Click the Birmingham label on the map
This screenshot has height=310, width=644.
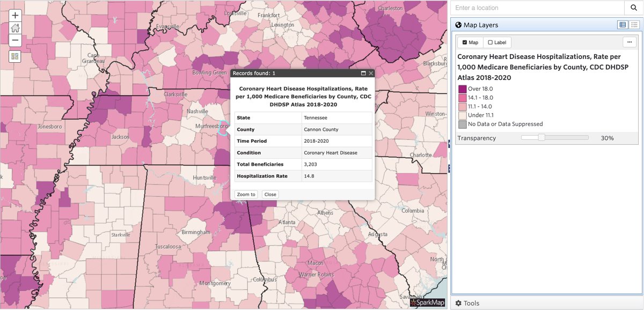pyautogui.click(x=195, y=232)
